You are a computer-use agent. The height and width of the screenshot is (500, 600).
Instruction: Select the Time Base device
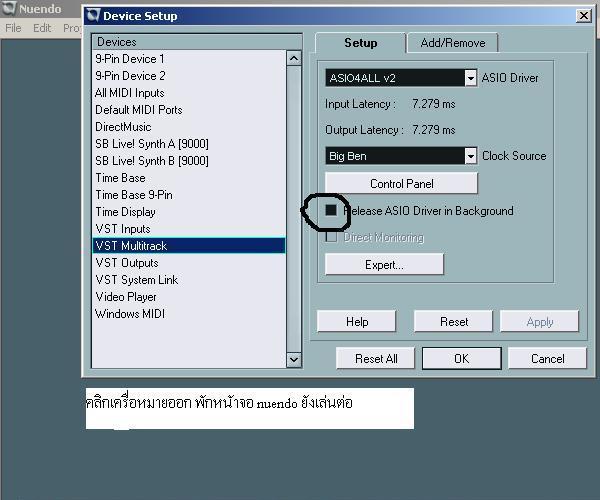[189, 178]
